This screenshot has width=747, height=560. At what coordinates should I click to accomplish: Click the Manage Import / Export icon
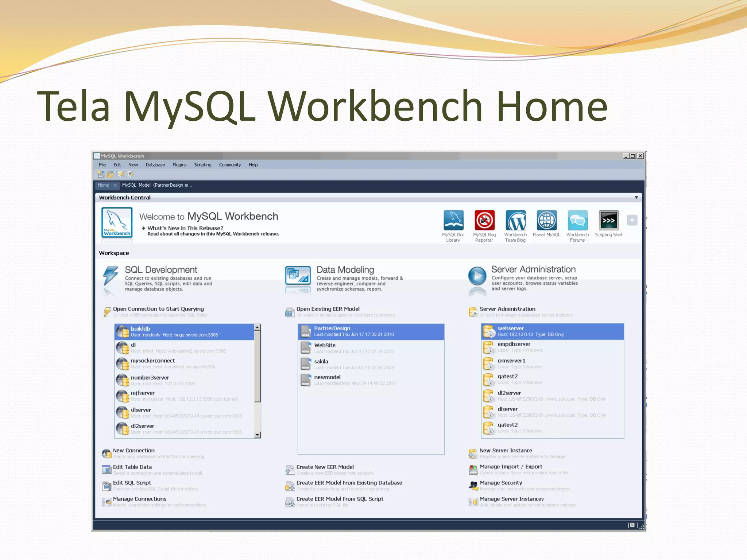point(473,470)
